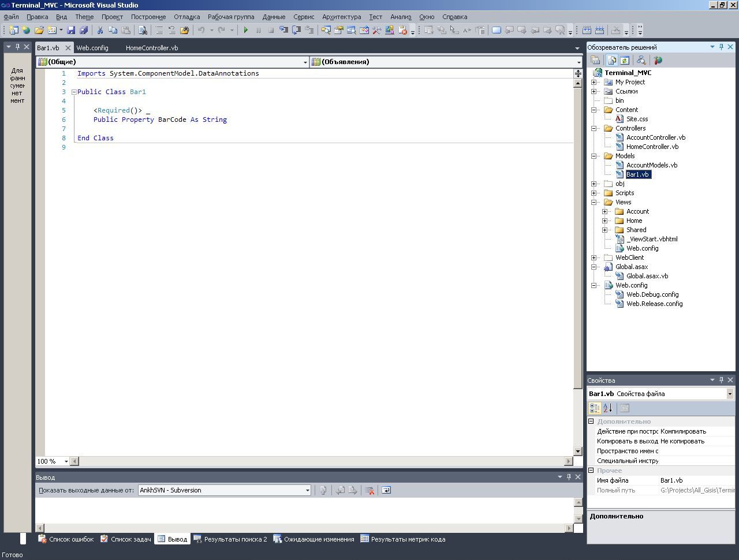
Task: Open the Ожидающие изменения tab
Action: 313,539
